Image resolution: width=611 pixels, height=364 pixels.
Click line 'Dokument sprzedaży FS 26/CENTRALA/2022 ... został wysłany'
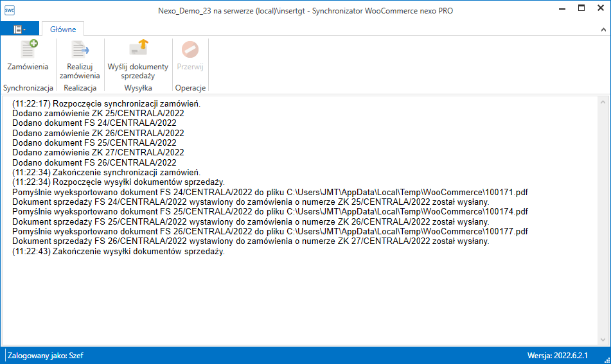[251, 241]
